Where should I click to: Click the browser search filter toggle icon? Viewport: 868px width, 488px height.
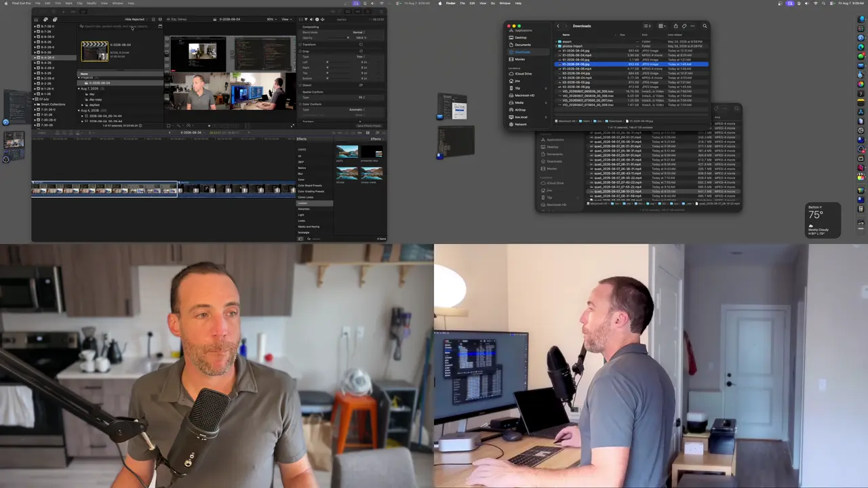pos(160,26)
